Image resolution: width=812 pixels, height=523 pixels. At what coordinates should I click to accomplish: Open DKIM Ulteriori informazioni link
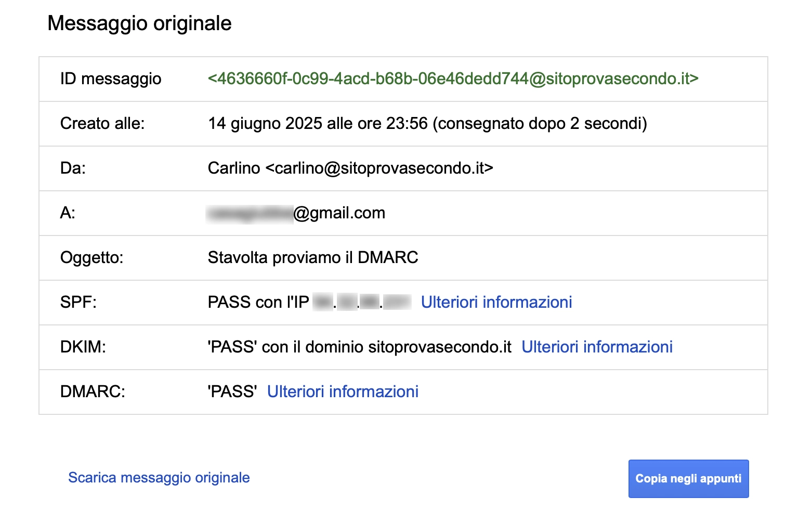[x=597, y=347]
